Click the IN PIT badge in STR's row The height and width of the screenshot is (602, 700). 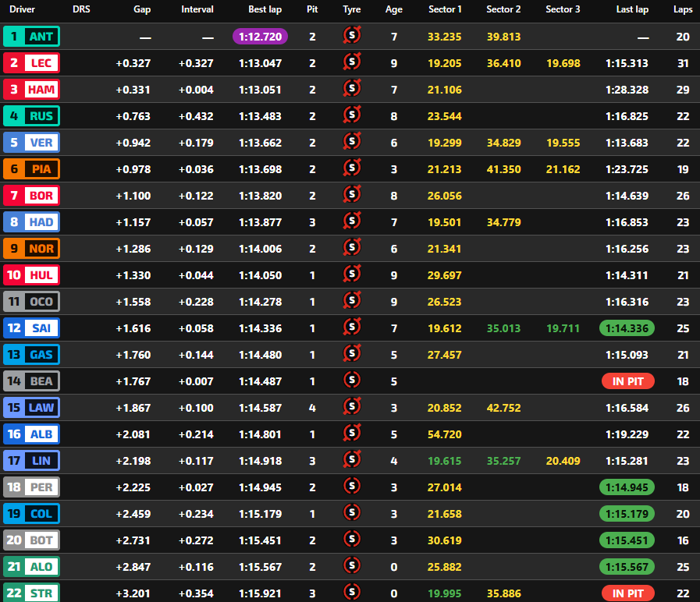(x=627, y=593)
